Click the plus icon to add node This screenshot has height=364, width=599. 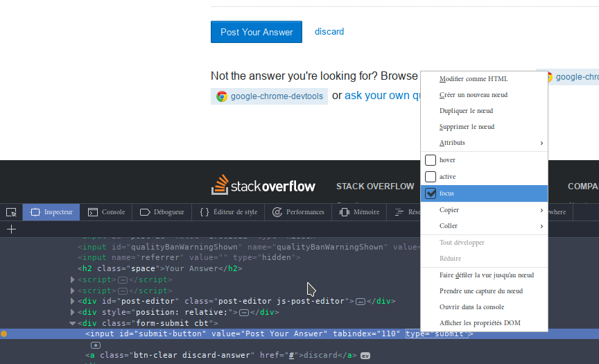coord(12,229)
